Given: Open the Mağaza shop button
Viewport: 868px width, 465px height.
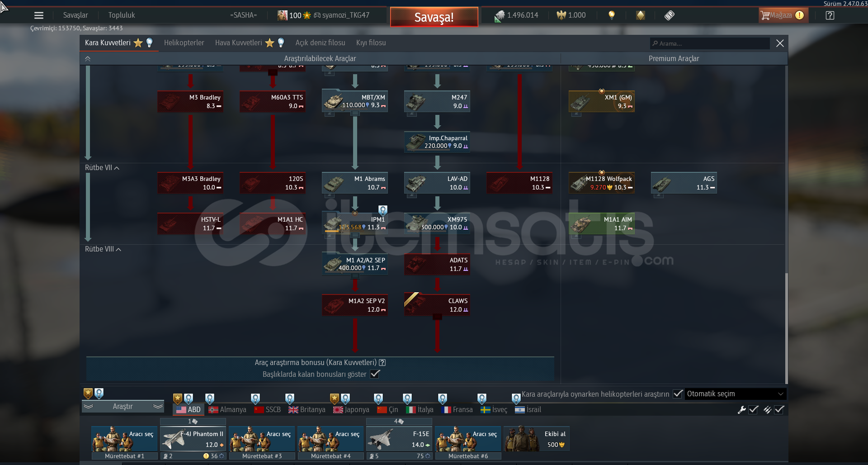Looking at the screenshot, I should (783, 15).
